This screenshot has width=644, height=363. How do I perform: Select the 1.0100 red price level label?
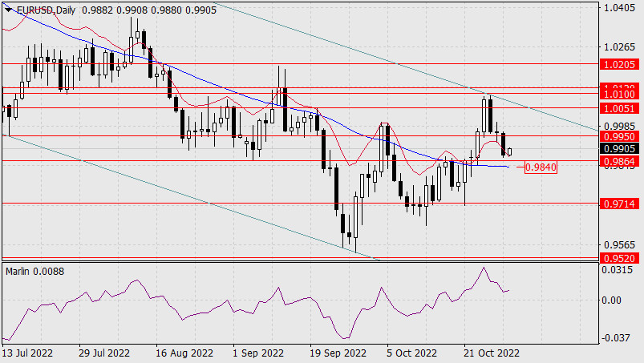click(x=620, y=95)
